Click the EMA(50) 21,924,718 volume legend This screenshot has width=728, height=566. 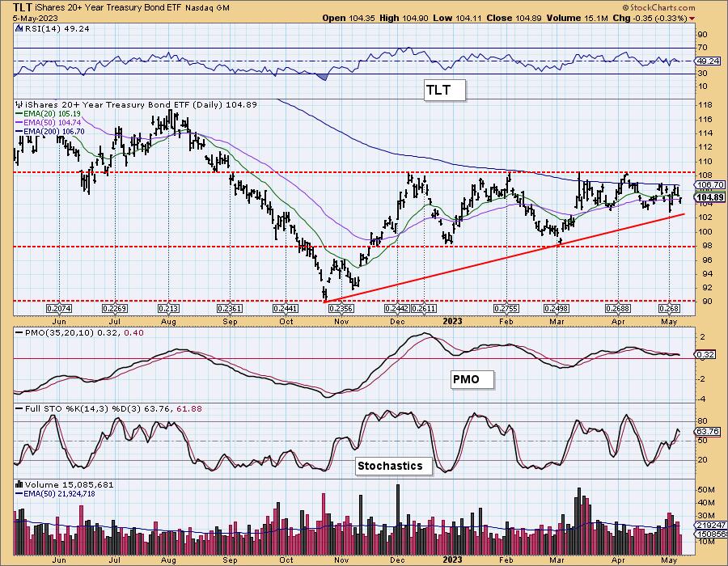59,493
